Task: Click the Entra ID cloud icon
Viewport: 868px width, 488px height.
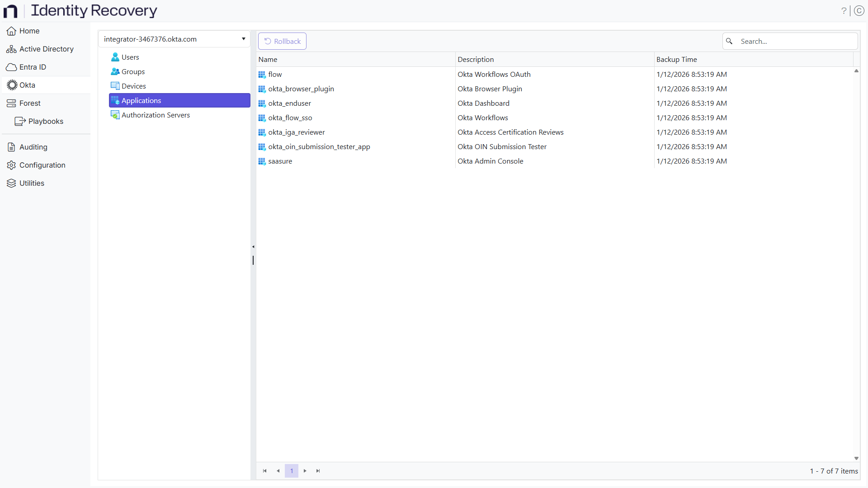Action: [11, 67]
